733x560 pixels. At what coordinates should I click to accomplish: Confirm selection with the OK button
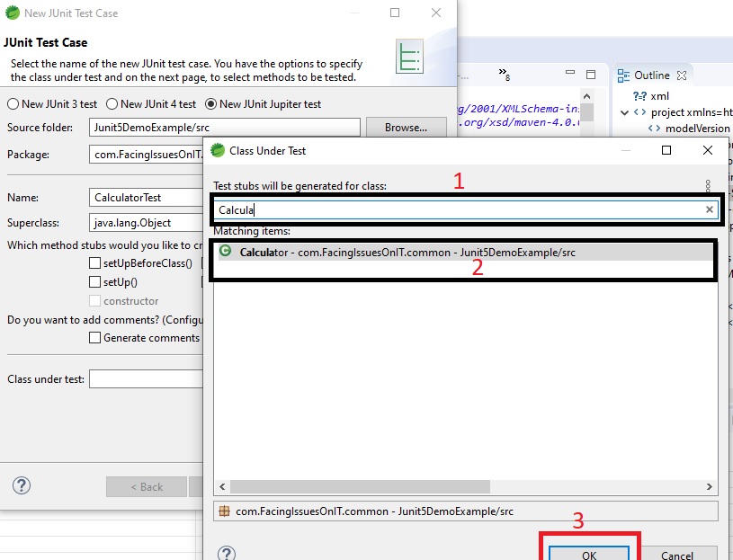click(x=589, y=553)
